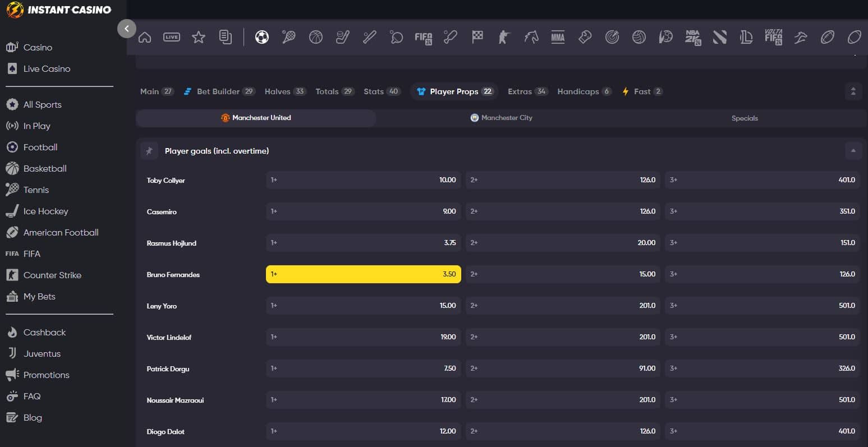Screen dimensions: 868x447
Task: Select the volleyball sport icon
Action: point(639,38)
